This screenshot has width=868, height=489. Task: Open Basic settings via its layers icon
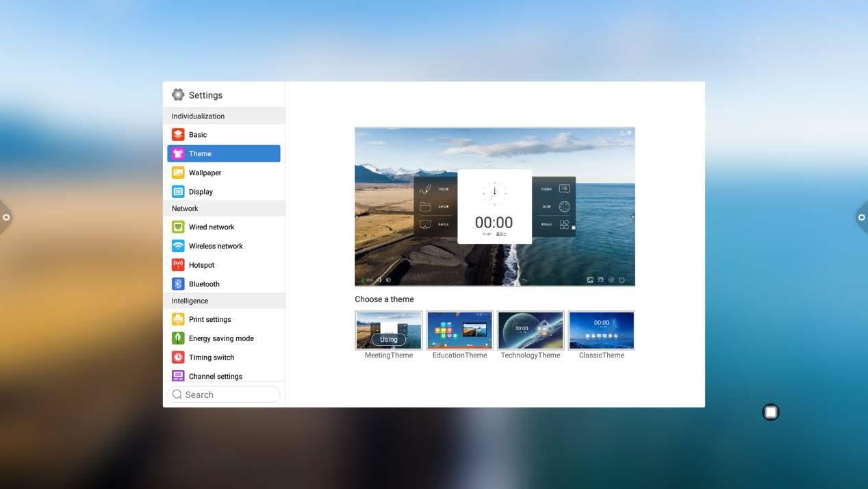178,135
